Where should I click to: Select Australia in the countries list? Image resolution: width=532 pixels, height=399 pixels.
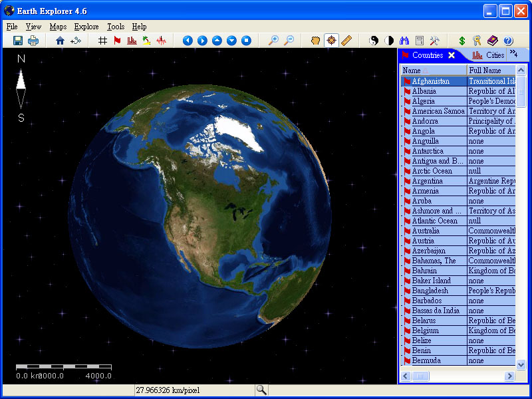point(426,231)
